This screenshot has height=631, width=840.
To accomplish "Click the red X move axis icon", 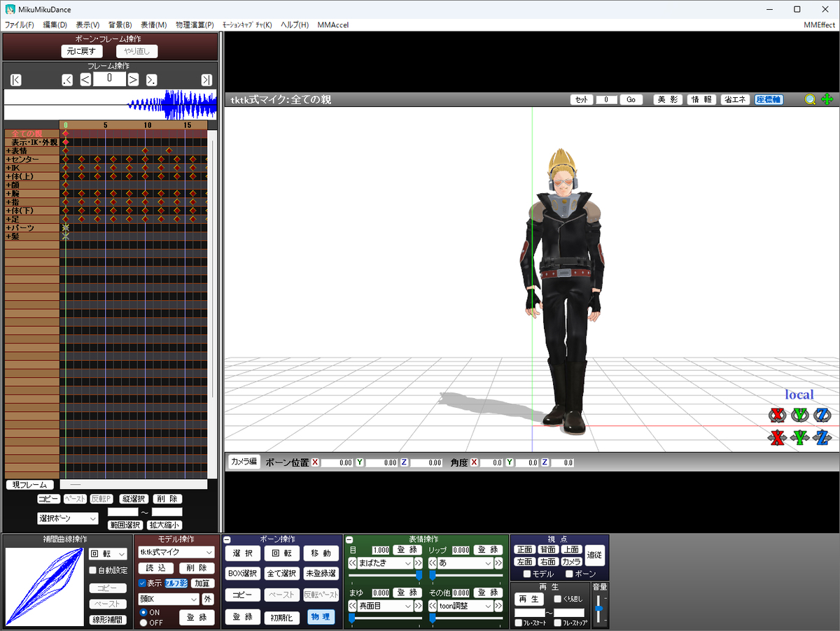I will pos(776,438).
